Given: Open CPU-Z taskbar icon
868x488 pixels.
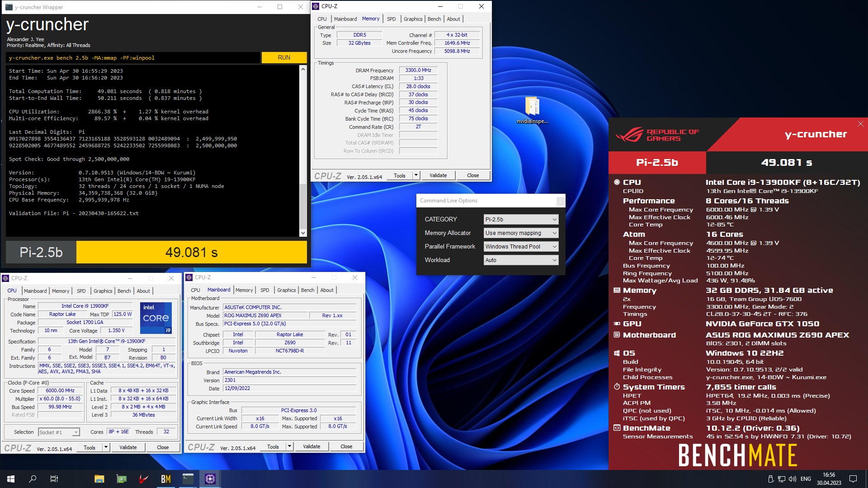Looking at the screenshot, I should [x=210, y=479].
